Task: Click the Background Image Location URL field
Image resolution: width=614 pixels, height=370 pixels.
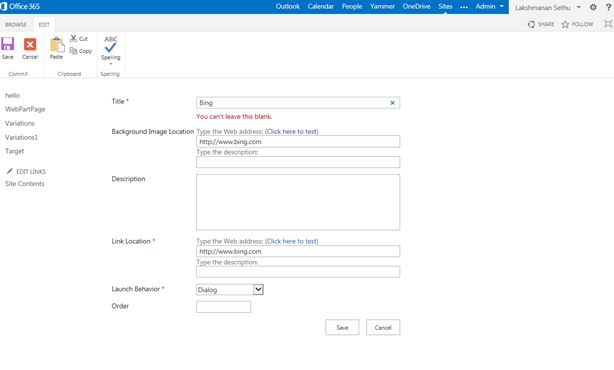Action: 298,141
